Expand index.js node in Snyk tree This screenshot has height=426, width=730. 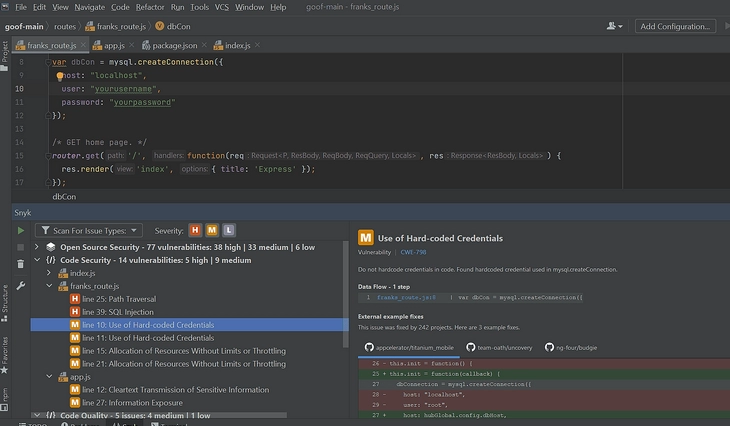coord(49,273)
